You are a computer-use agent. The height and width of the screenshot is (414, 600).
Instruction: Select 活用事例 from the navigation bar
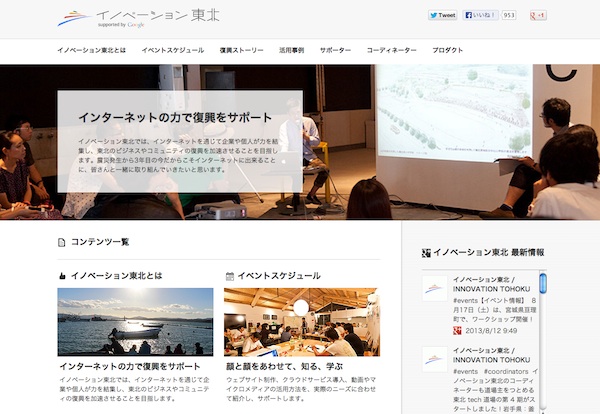(291, 50)
